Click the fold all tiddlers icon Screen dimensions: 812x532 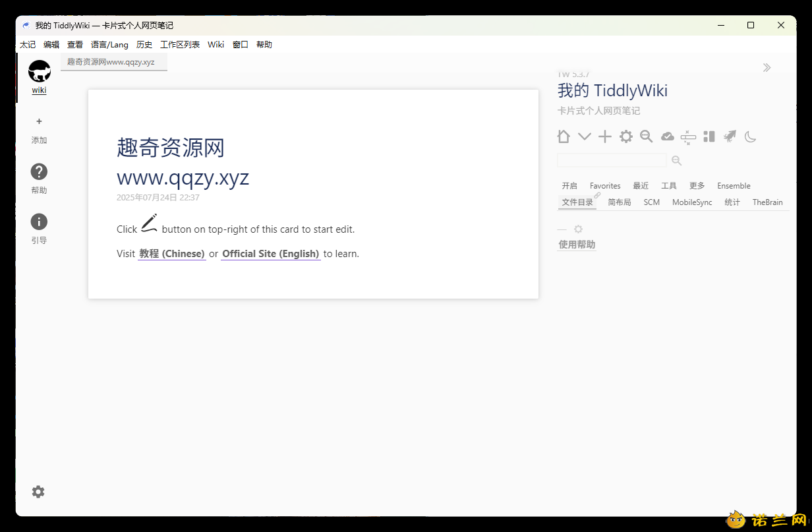(688, 136)
